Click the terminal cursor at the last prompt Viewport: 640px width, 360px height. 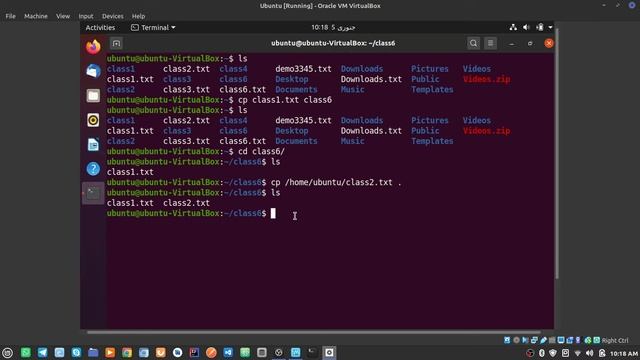(273, 213)
